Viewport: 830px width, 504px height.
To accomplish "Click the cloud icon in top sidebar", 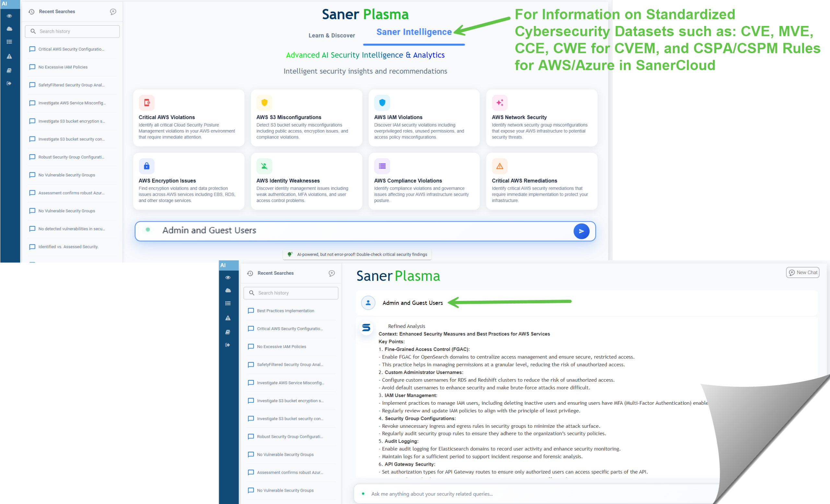I will (9, 29).
